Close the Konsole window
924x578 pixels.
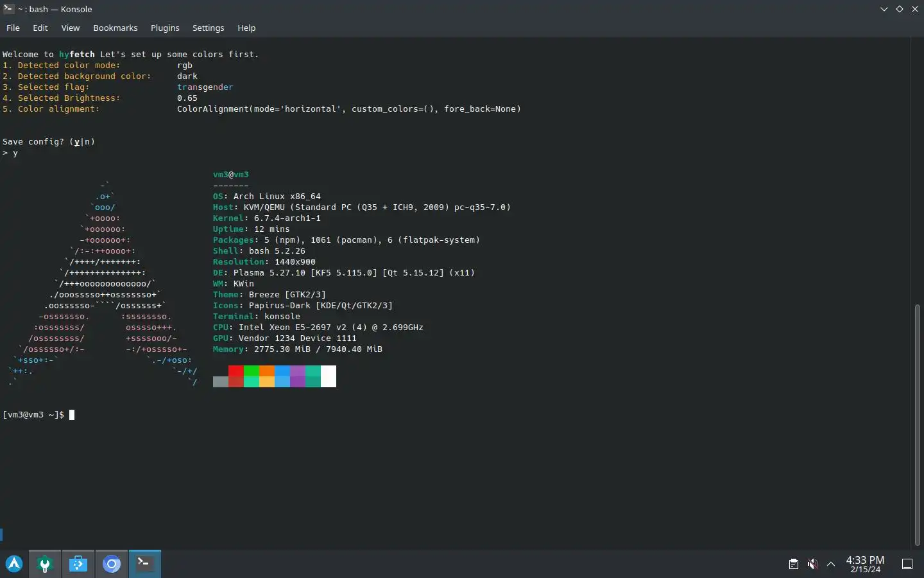(x=915, y=9)
